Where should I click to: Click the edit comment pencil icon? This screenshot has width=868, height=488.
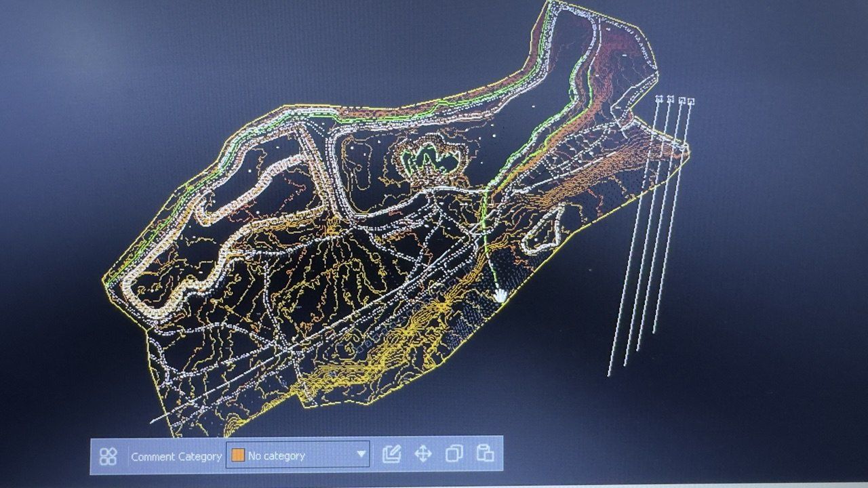click(x=391, y=454)
